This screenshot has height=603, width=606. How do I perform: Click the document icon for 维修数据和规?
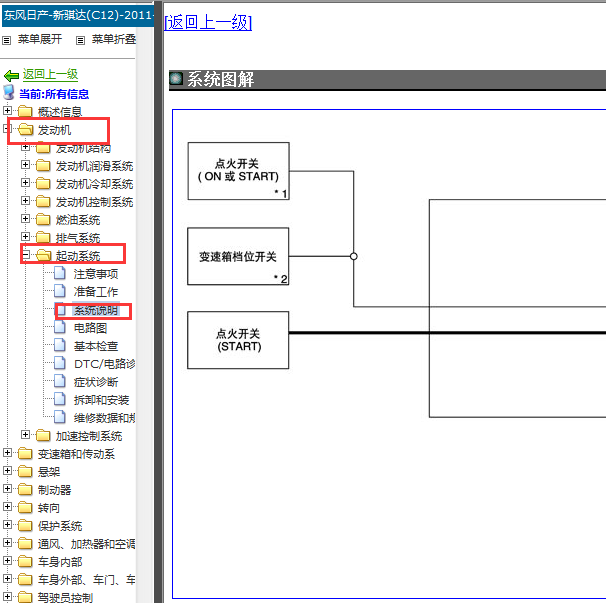point(60,417)
